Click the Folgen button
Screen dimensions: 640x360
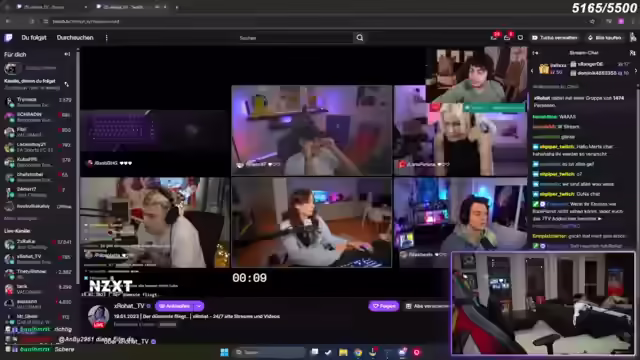(384, 306)
